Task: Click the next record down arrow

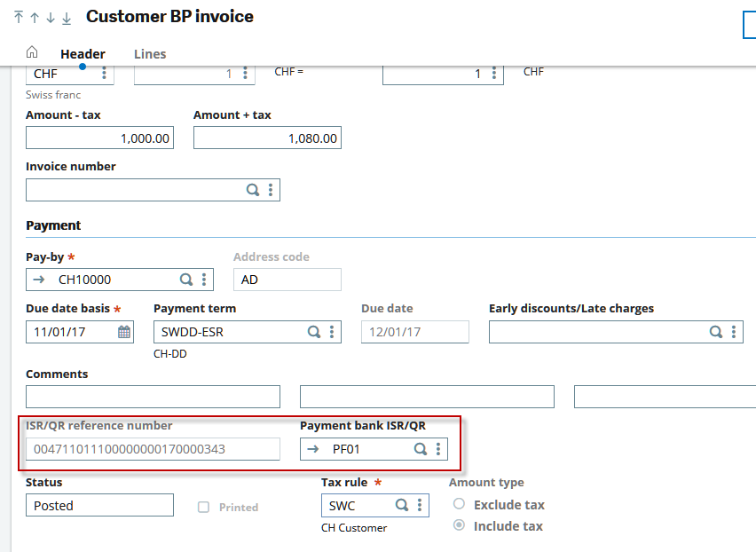Action: click(x=51, y=18)
